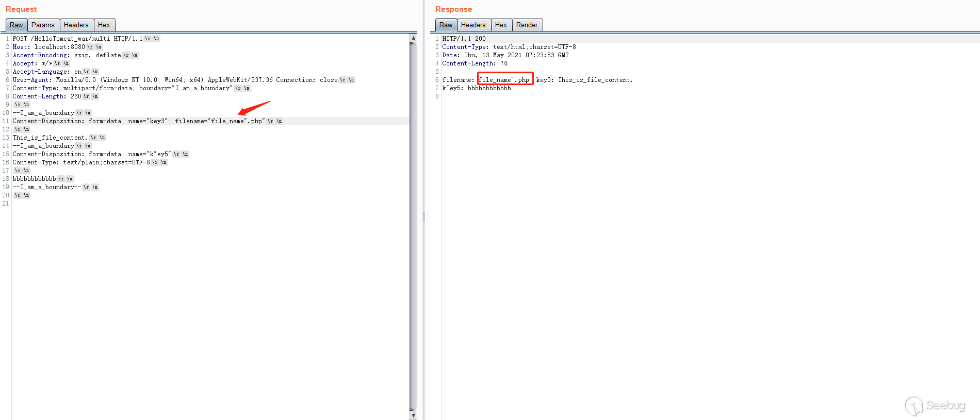
Task: Click the HTTP/1.1 200 status line
Action: 464,39
